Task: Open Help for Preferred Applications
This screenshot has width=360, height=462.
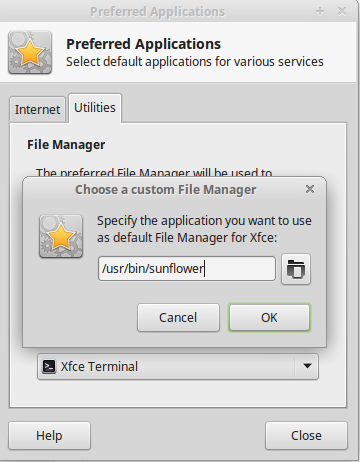Action: click(49, 435)
